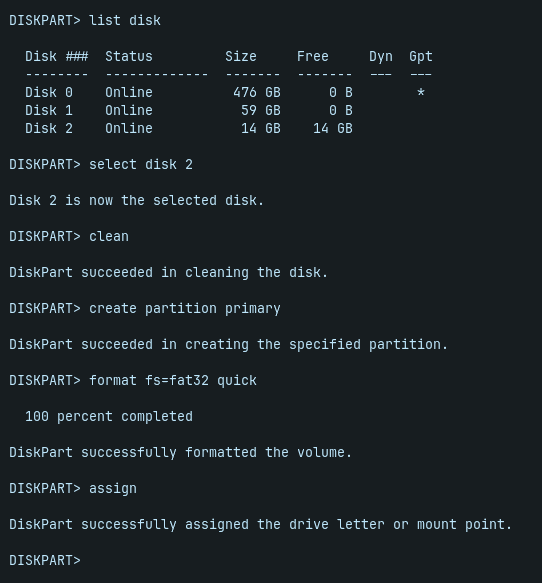Click the Free column header
The height and width of the screenshot is (583, 542).
pyautogui.click(x=312, y=57)
